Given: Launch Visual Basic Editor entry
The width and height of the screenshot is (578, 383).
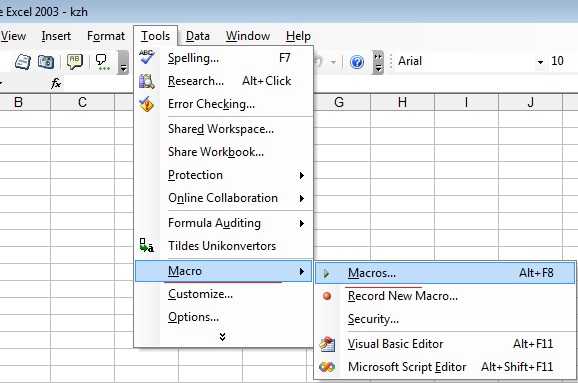Looking at the screenshot, I should pyautogui.click(x=445, y=344).
